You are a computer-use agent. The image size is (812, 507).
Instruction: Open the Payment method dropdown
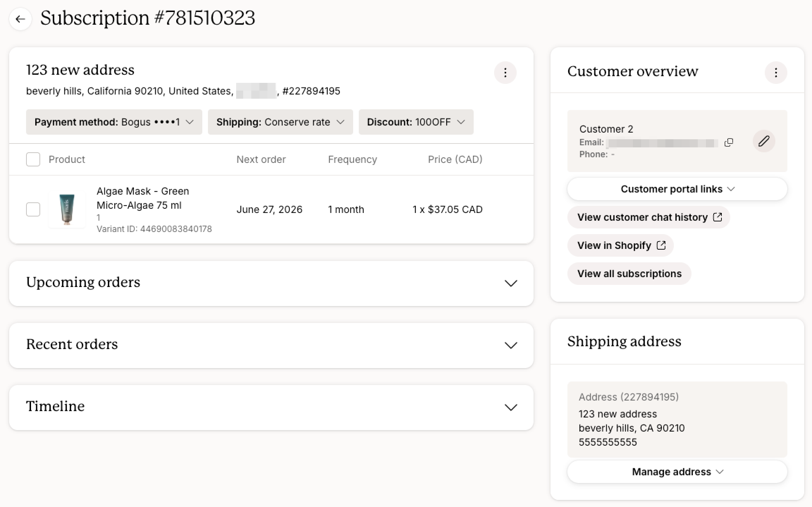click(114, 122)
